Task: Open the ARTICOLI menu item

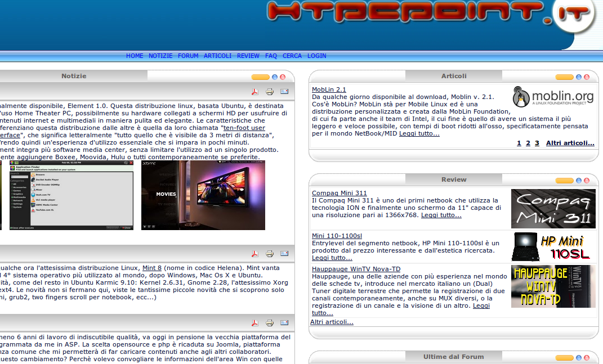Action: (218, 56)
